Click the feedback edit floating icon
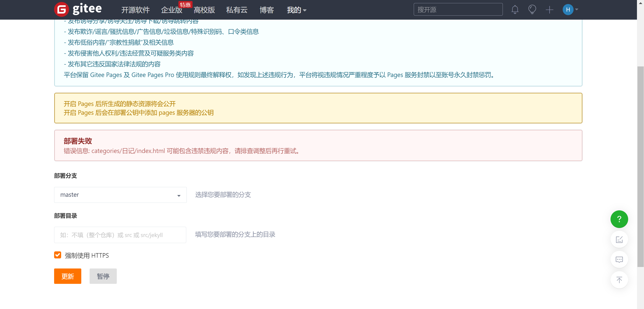644x309 pixels. point(619,239)
